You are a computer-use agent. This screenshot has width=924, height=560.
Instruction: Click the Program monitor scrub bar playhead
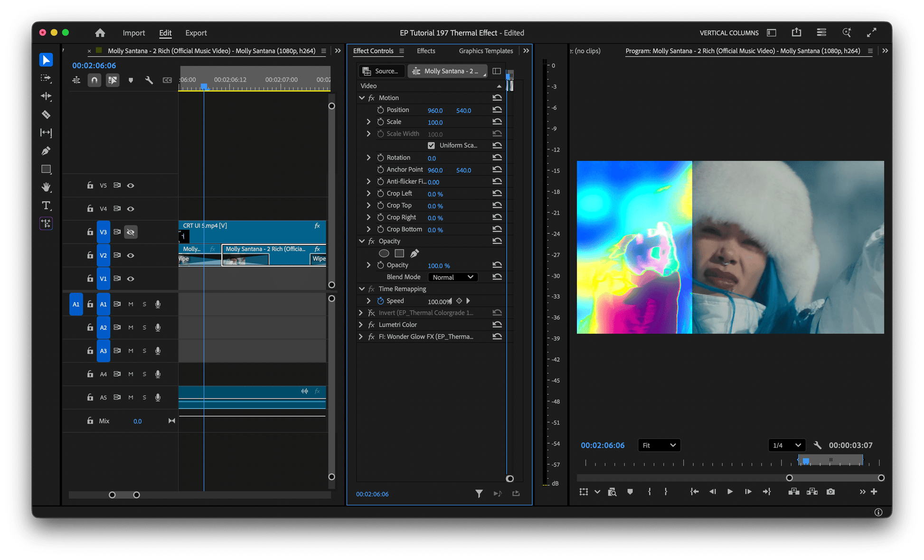(806, 461)
